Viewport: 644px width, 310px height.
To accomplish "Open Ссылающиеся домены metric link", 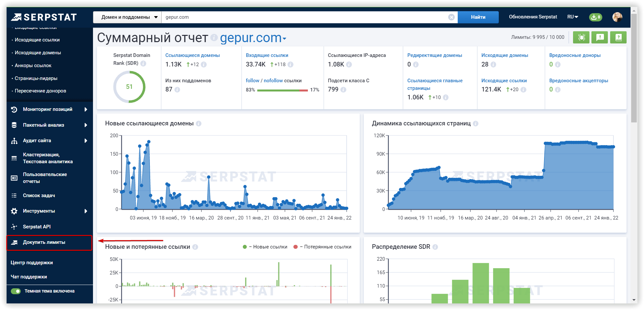I will click(x=193, y=55).
